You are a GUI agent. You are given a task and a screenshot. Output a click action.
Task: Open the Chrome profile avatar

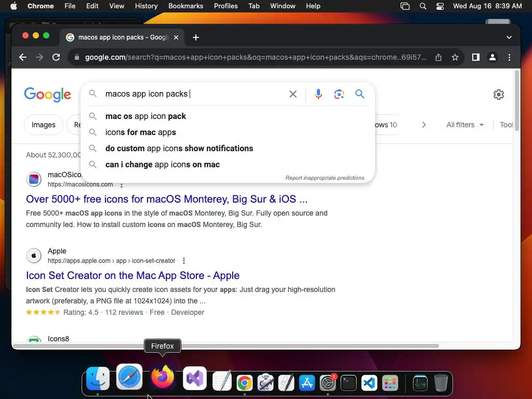[493, 57]
